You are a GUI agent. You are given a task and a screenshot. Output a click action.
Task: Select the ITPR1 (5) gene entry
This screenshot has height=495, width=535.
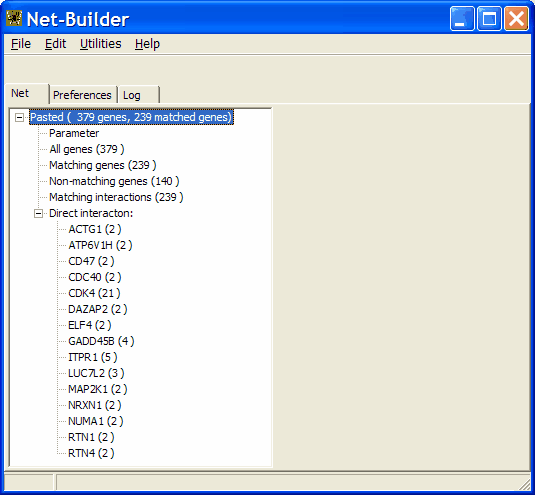click(92, 357)
